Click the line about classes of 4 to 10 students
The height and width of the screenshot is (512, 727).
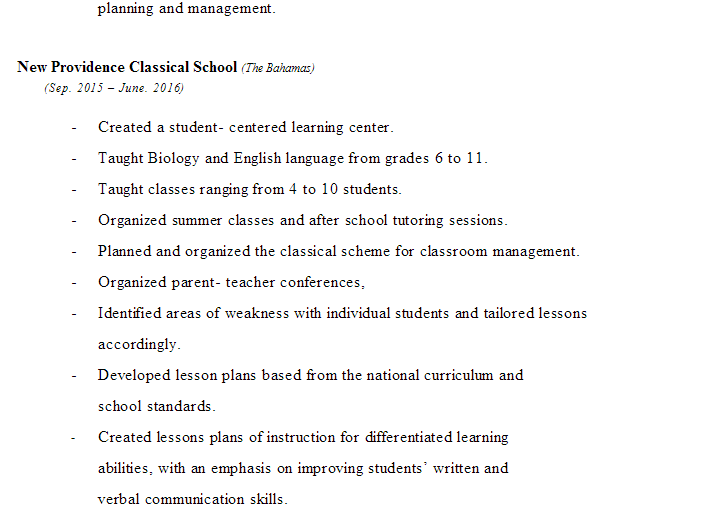pos(249,189)
